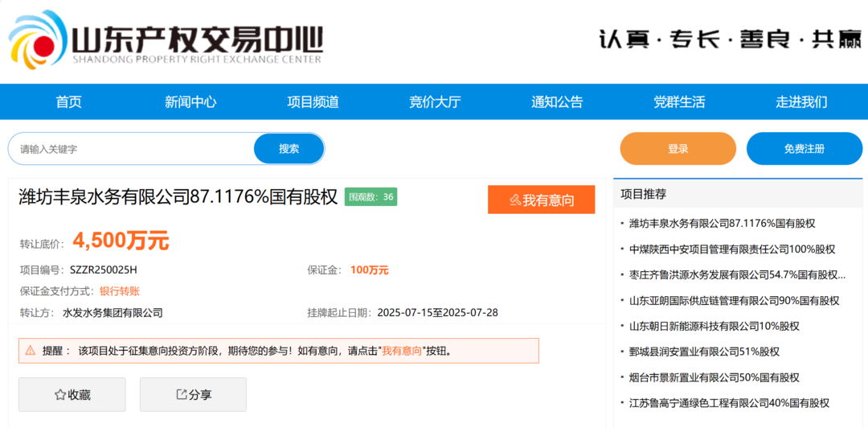Image resolution: width=868 pixels, height=428 pixels.
Task: Open 通知公告 navigation item
Action: [557, 102]
